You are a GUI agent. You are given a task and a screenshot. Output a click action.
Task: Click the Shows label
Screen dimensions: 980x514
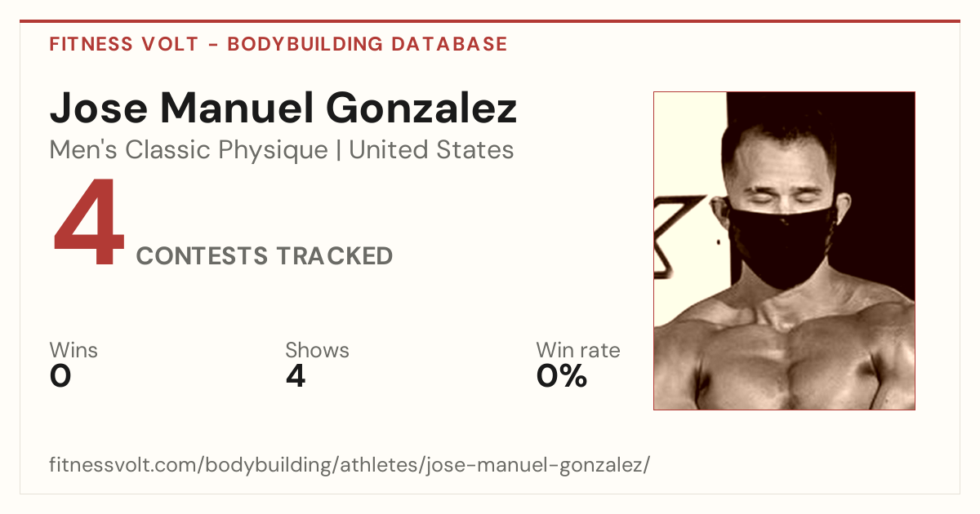coord(317,350)
